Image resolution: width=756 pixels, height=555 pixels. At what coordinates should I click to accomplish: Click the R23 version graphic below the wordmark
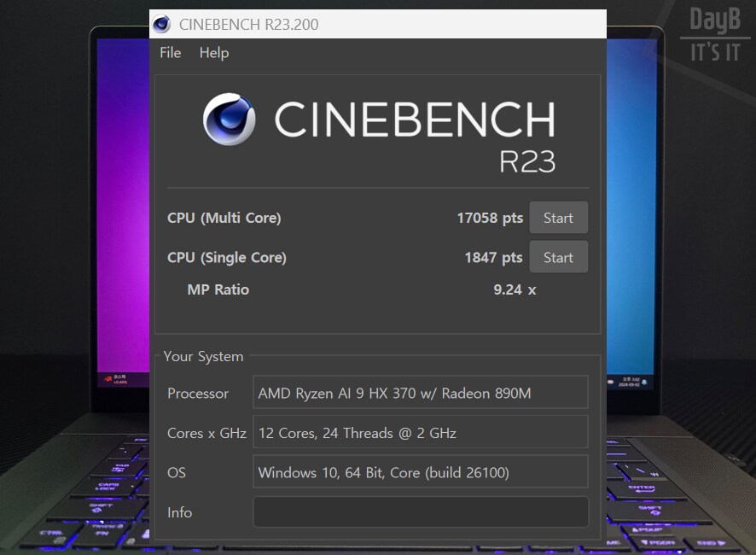tap(528, 161)
